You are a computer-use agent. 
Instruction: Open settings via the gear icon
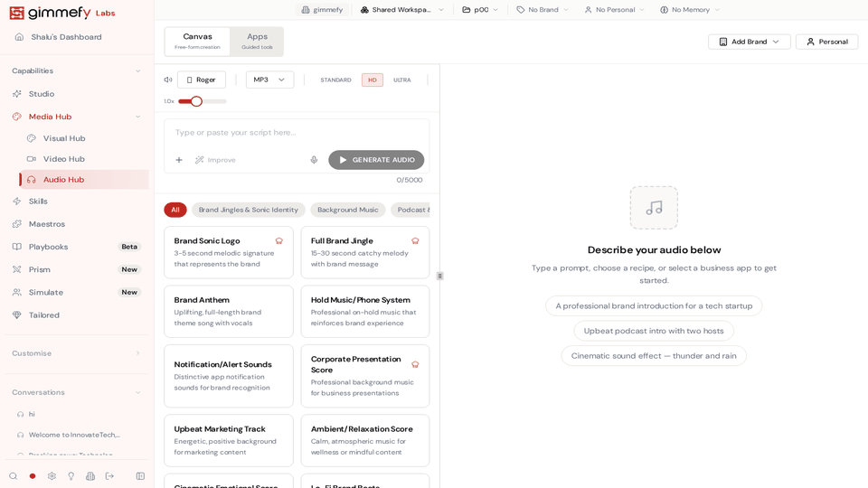pos(52,476)
